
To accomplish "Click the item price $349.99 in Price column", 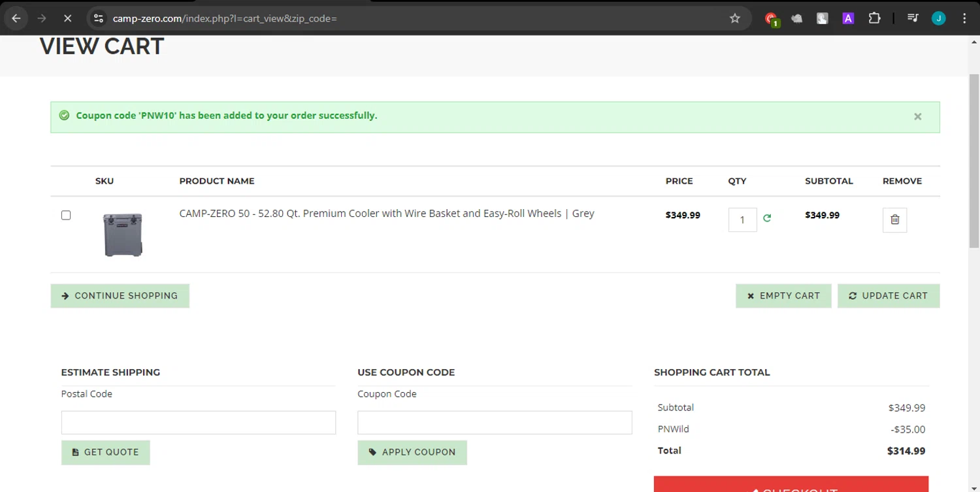I will click(683, 215).
